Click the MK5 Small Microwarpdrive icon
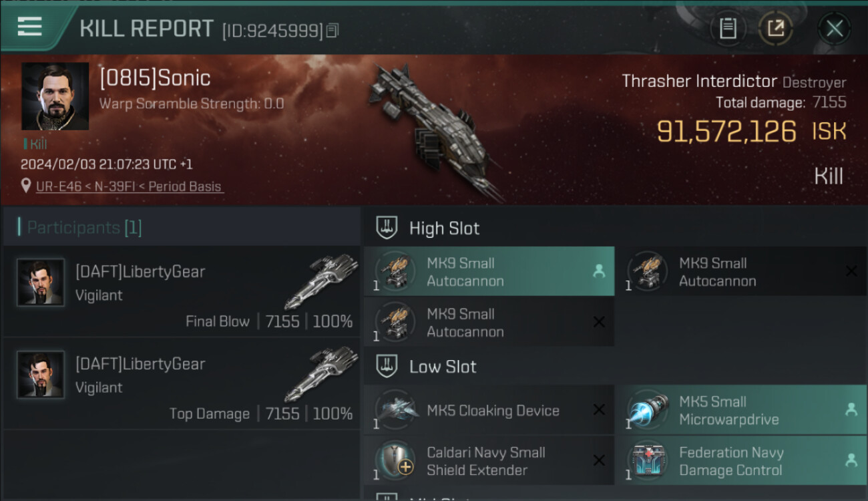Screen dimensions: 868x501 648,410
